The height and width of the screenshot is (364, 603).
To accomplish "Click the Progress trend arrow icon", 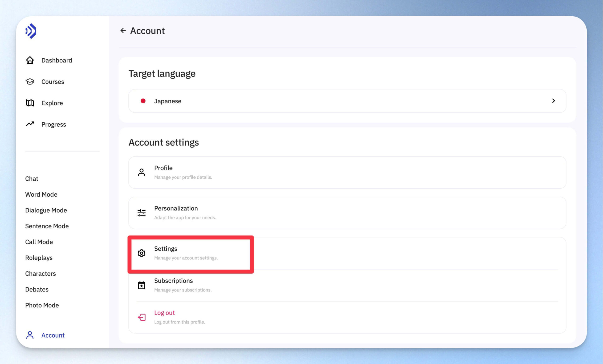I will (x=30, y=124).
